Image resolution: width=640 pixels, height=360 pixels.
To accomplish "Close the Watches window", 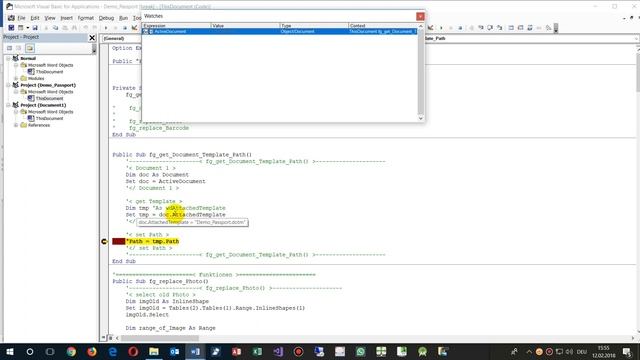I will 420,16.
